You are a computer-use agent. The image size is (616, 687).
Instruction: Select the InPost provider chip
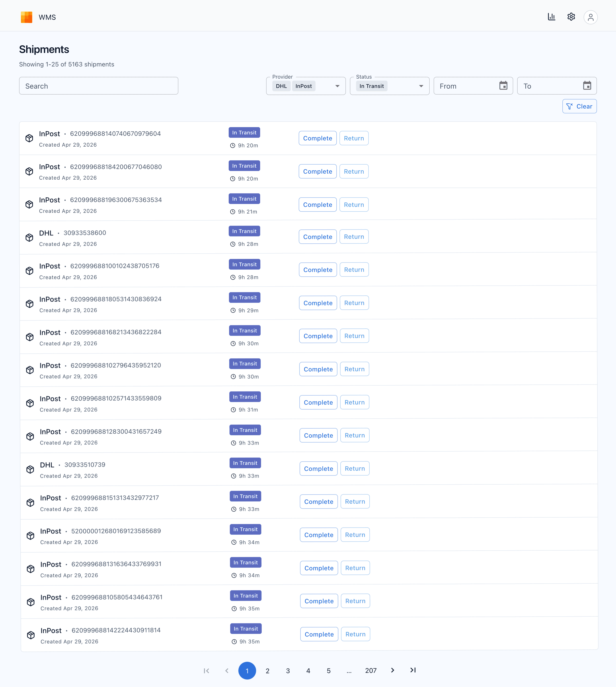point(304,86)
